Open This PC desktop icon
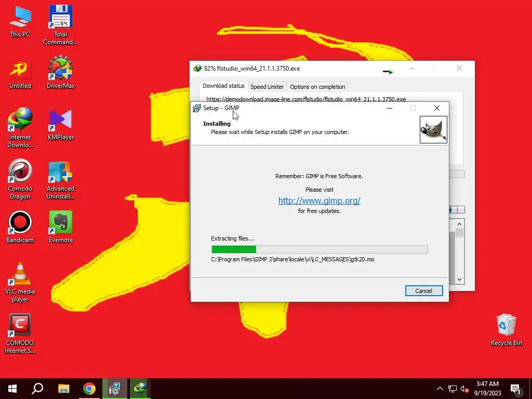Viewport: 532px width, 399px height. [20, 22]
